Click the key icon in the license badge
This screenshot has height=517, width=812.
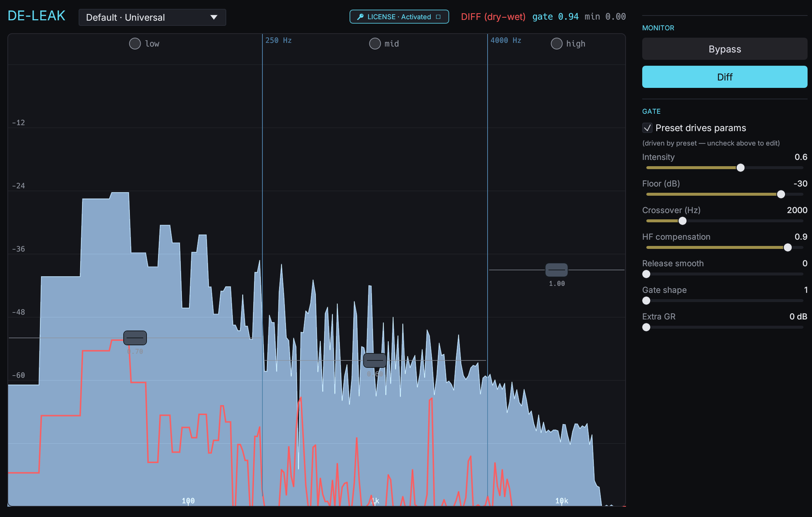click(x=360, y=17)
